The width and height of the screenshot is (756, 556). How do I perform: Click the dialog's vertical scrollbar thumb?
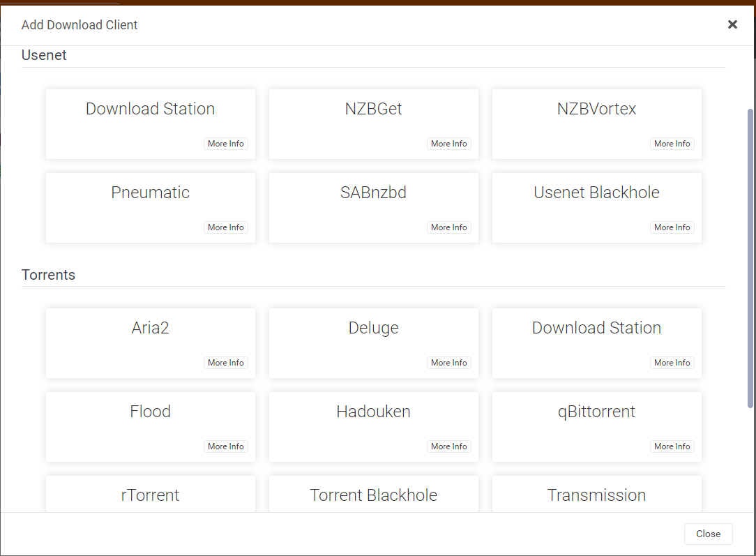750,259
